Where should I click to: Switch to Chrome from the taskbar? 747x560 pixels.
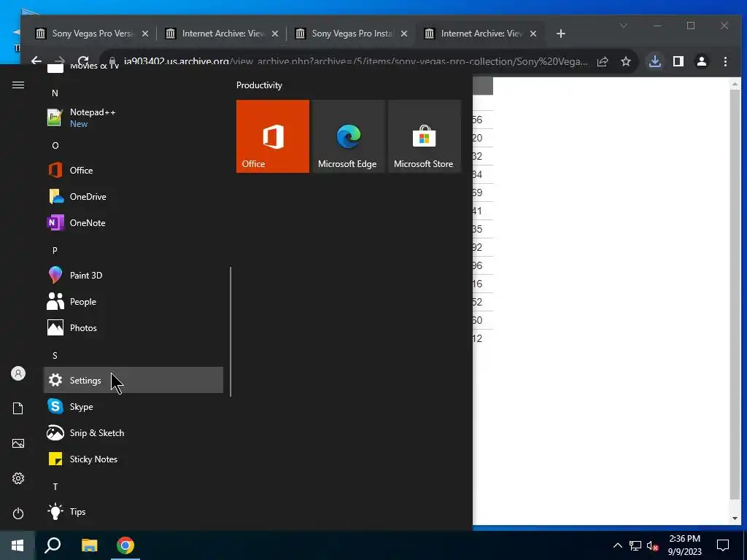[125, 545]
